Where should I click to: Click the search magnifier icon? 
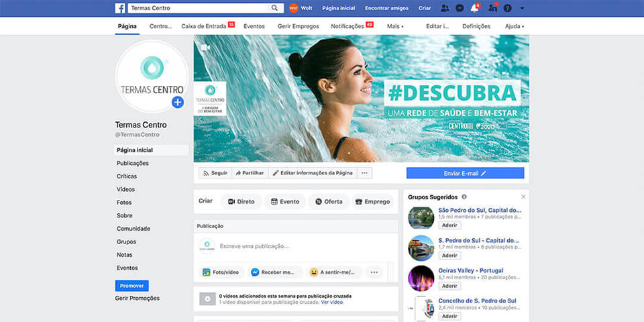coord(274,8)
